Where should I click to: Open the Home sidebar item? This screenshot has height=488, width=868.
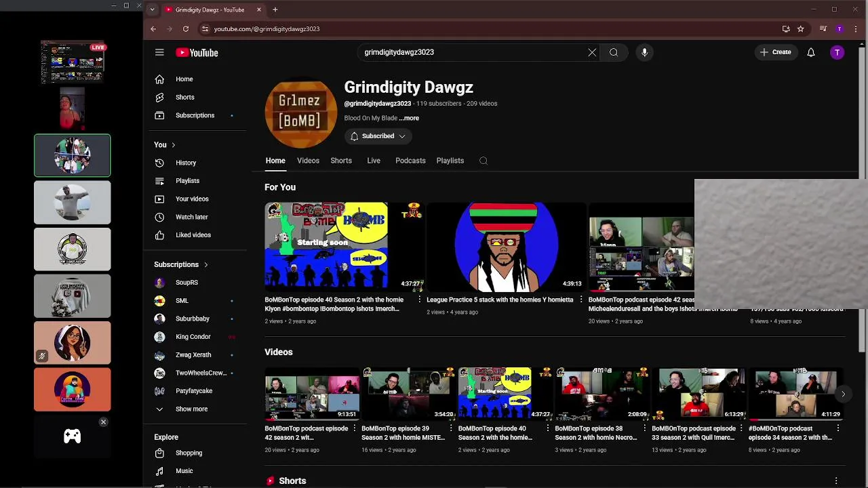[197, 79]
